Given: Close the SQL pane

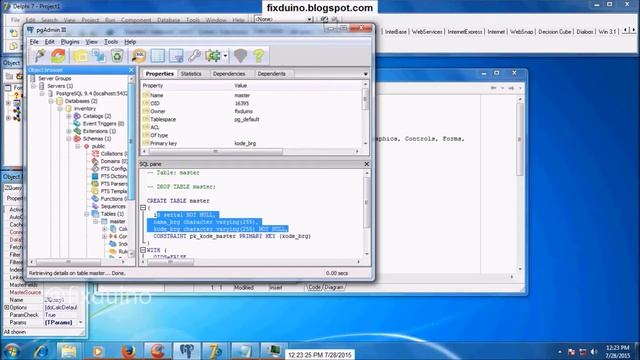Looking at the screenshot, I should (x=367, y=164).
